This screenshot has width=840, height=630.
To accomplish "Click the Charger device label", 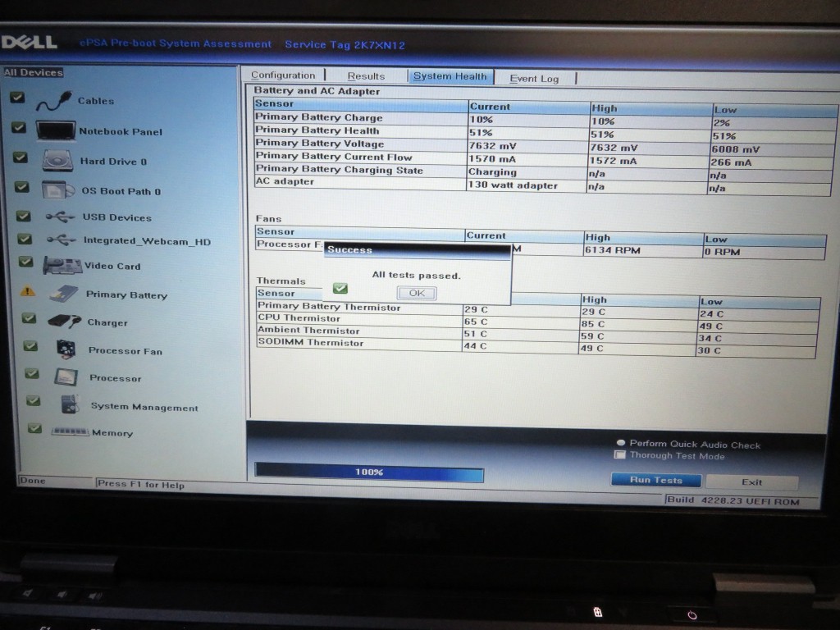I will (107, 322).
